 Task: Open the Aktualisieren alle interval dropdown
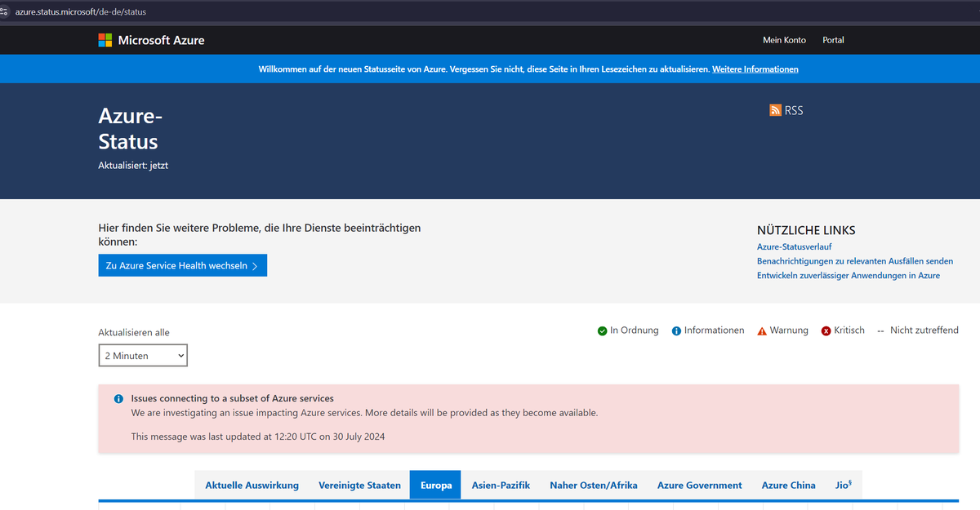[x=143, y=356]
